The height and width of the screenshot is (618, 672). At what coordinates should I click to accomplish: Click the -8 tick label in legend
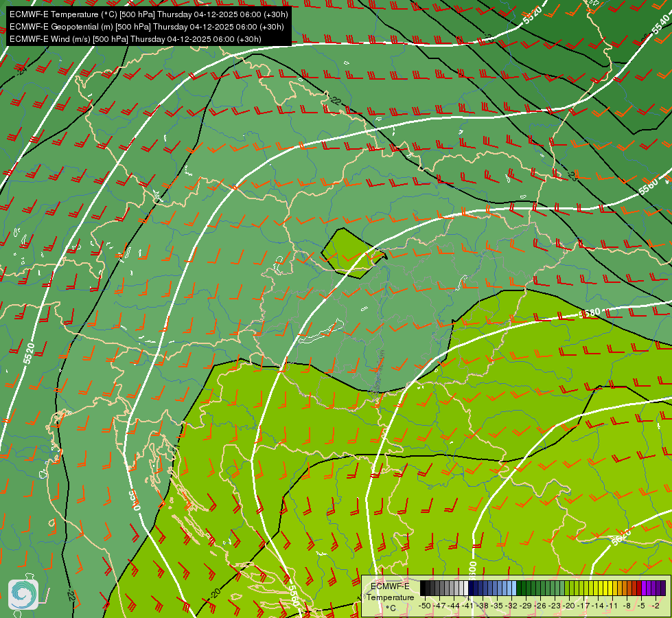click(627, 606)
